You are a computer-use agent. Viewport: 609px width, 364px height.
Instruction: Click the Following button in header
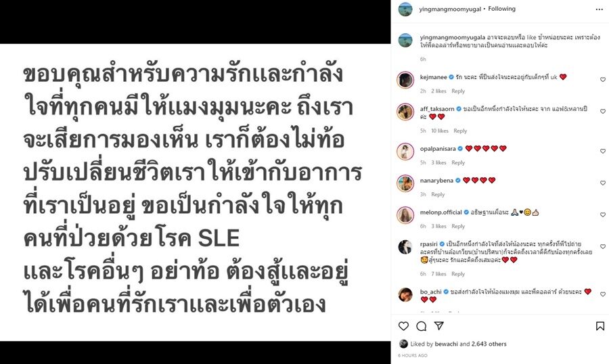502,9
